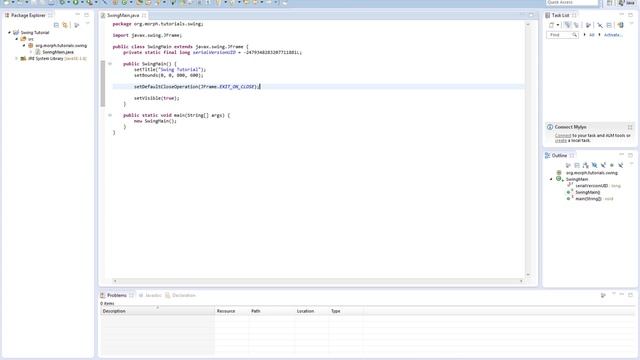Toggle Scheduled presentation in Task List toolbar
Image resolution: width=640 pixels, height=360 pixels.
point(576,25)
